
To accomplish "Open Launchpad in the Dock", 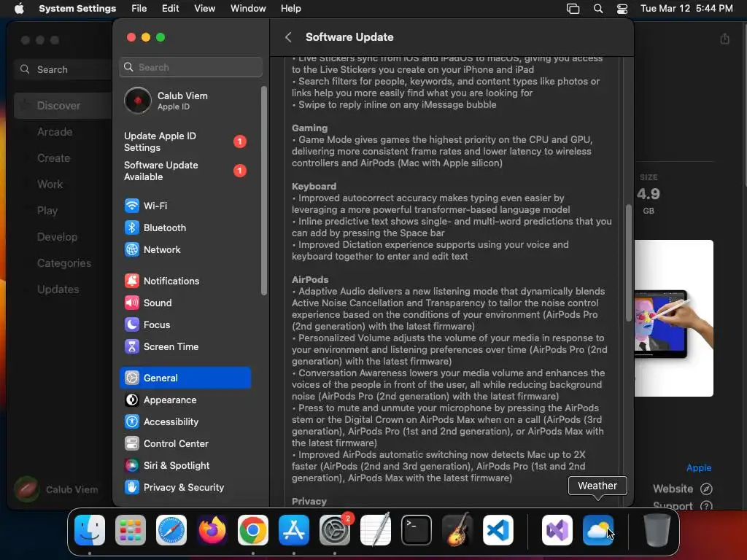I will [131, 530].
